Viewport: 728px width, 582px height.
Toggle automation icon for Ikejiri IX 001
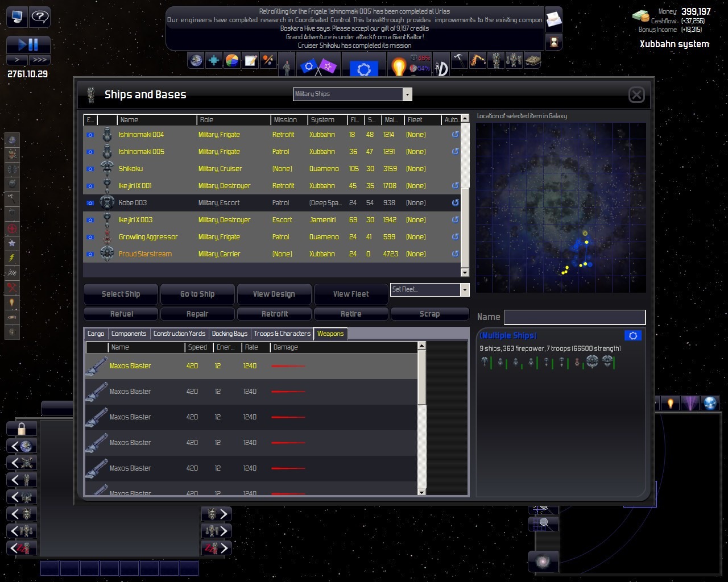455,186
